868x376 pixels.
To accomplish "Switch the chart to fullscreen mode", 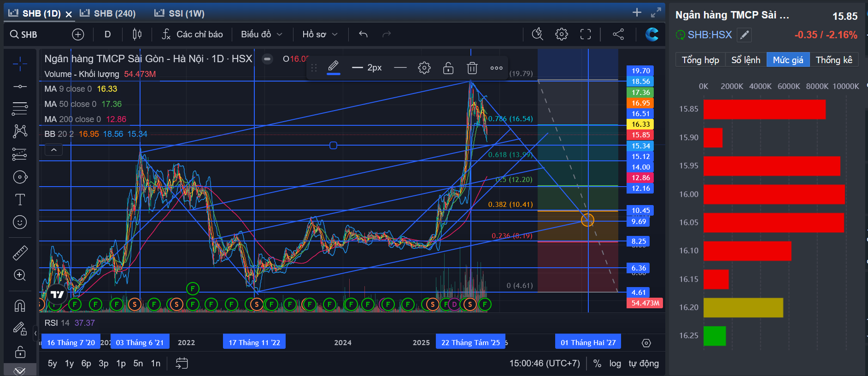I will (x=585, y=34).
